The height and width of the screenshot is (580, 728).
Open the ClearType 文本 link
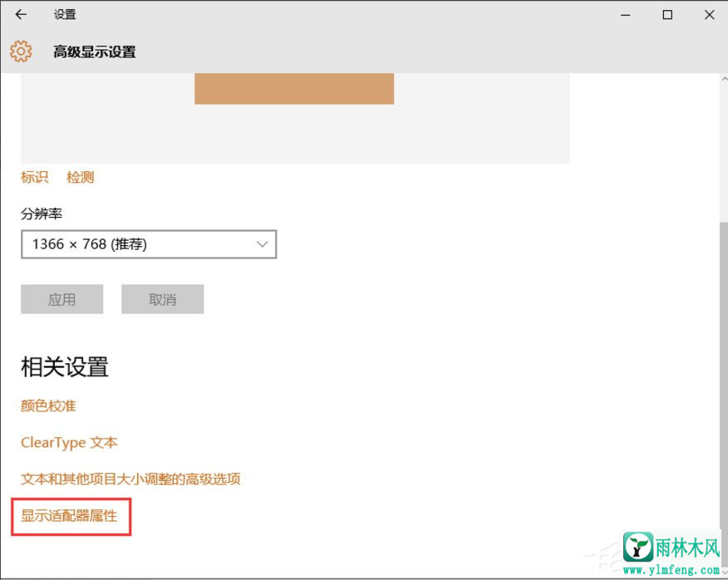(69, 443)
